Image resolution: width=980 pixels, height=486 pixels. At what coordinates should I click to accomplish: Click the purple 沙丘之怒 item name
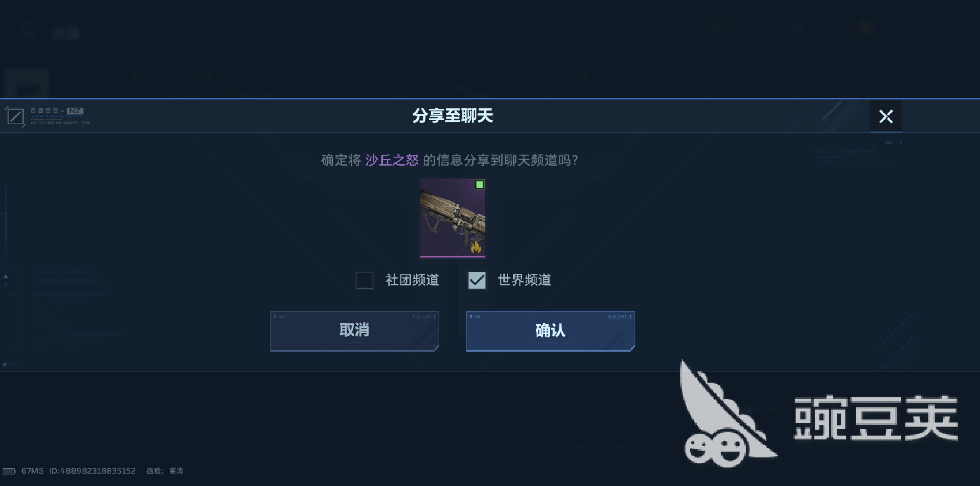coord(392,160)
